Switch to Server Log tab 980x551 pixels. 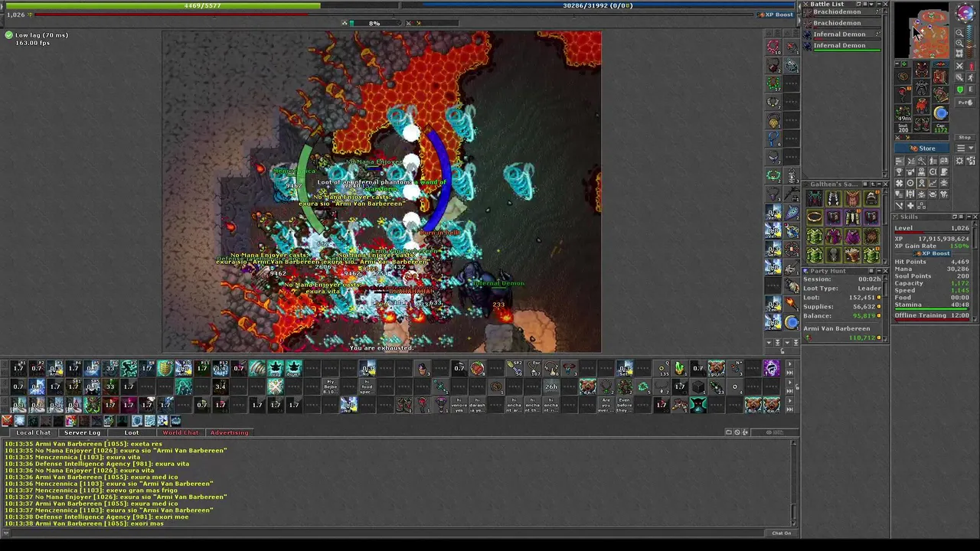82,432
